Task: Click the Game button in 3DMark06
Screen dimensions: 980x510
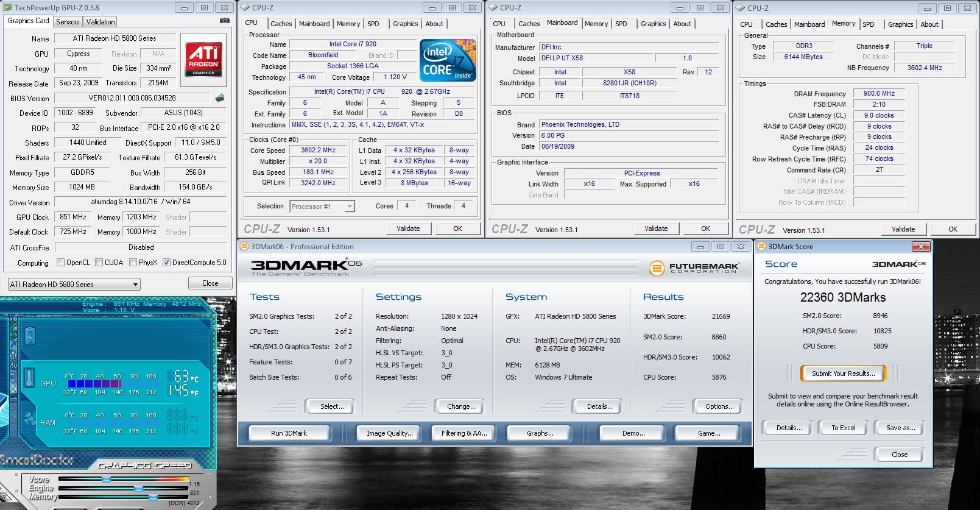Action: pos(709,433)
